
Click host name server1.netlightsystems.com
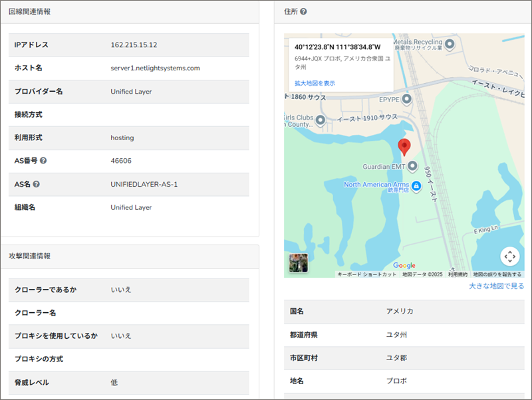click(x=155, y=68)
